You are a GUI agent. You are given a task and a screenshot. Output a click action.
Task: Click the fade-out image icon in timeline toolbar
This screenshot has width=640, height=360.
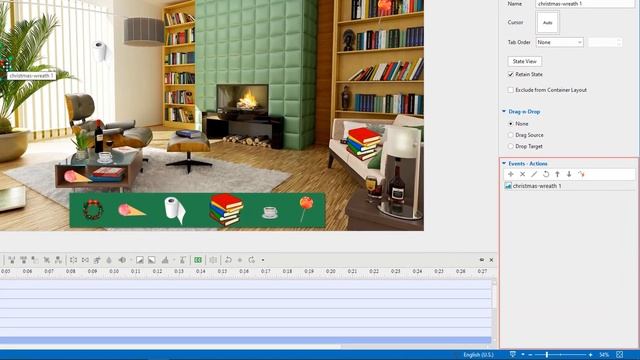[x=151, y=260]
